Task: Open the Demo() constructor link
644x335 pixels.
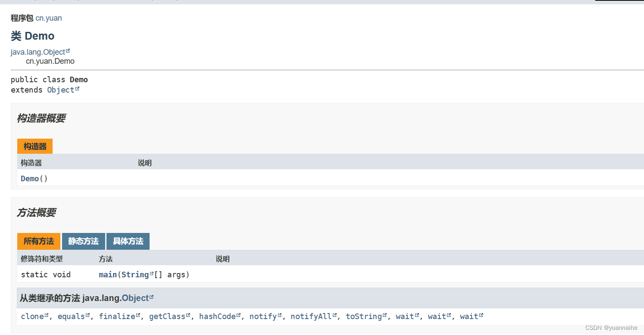Action: [x=29, y=178]
